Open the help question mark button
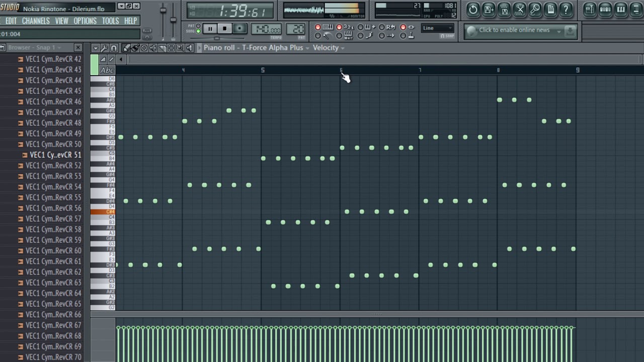Viewport: 644px width, 362px height. click(566, 9)
